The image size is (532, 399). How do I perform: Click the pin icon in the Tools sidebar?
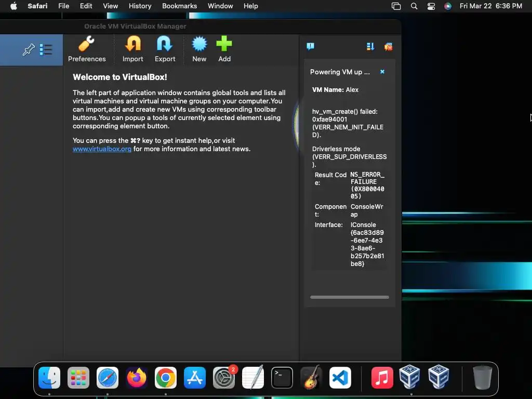coord(29,49)
